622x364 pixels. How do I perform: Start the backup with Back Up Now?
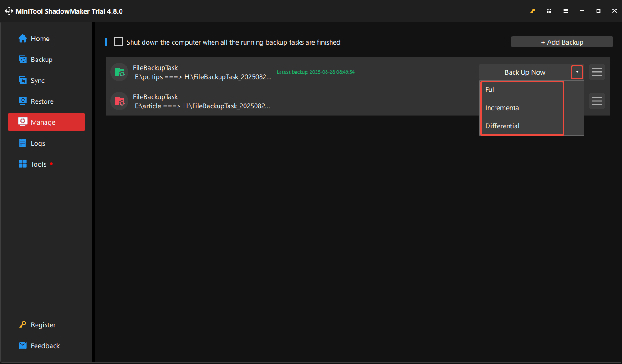pos(525,72)
